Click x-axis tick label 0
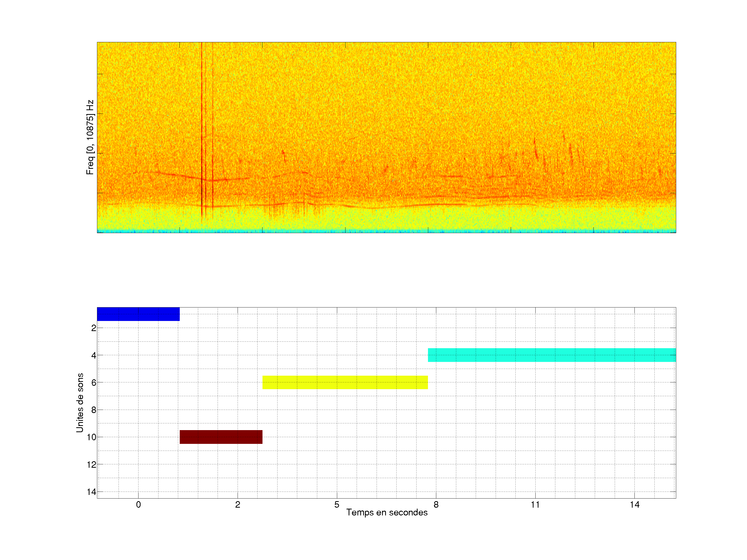 click(138, 505)
